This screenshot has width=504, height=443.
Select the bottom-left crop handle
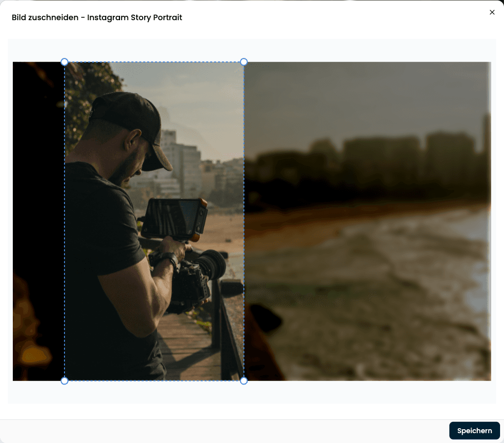point(64,381)
